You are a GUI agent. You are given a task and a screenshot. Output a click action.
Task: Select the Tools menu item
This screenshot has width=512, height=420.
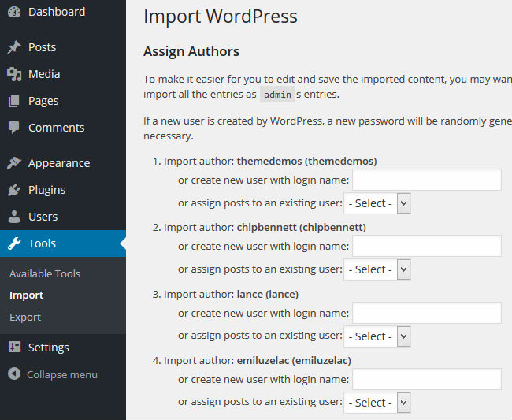tap(63, 243)
